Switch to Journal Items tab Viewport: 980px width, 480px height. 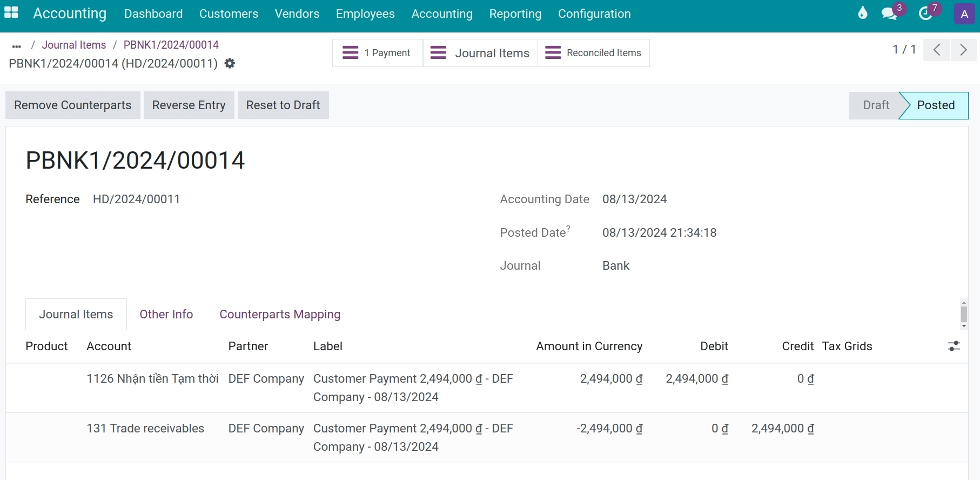pyautogui.click(x=76, y=314)
